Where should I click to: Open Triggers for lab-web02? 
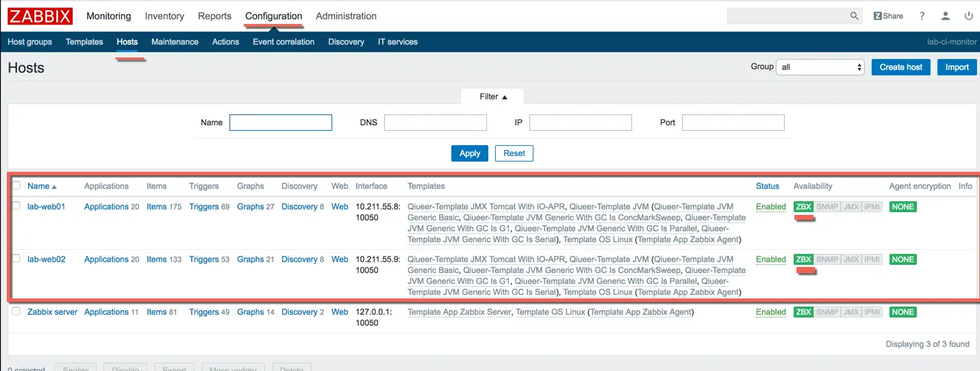(204, 259)
